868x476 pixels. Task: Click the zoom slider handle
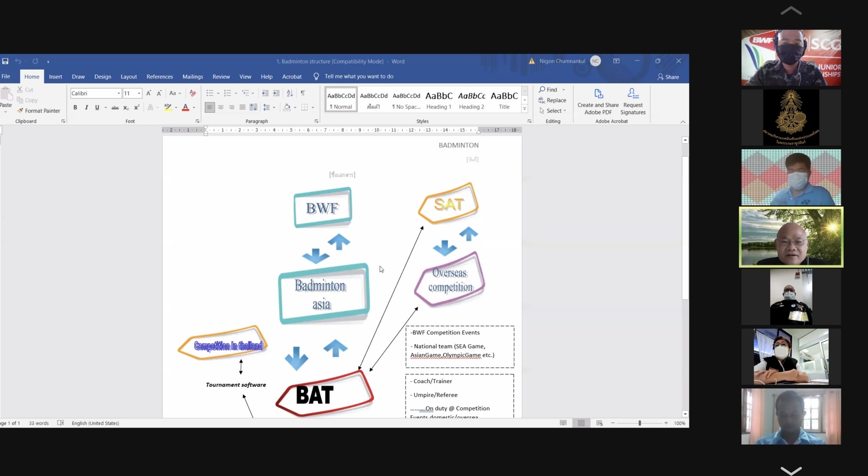tap(640, 423)
